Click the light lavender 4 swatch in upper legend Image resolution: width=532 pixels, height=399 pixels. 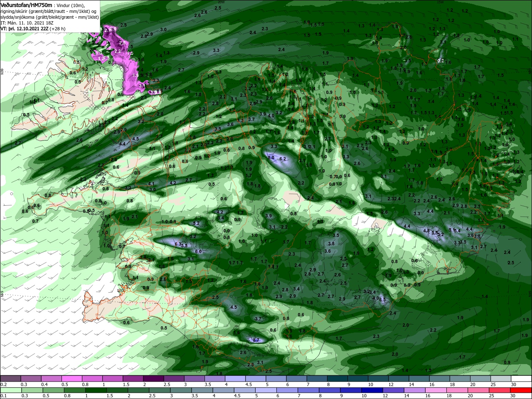tap(235, 379)
